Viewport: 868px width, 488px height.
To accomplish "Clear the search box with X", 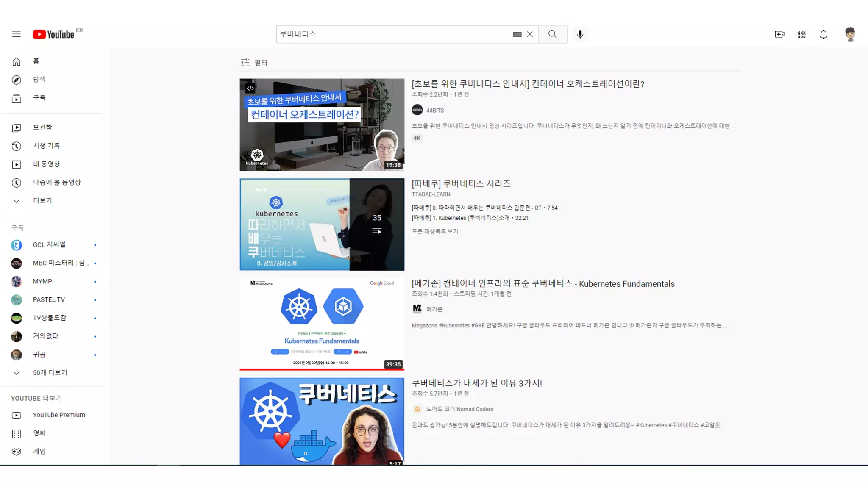I will 529,34.
